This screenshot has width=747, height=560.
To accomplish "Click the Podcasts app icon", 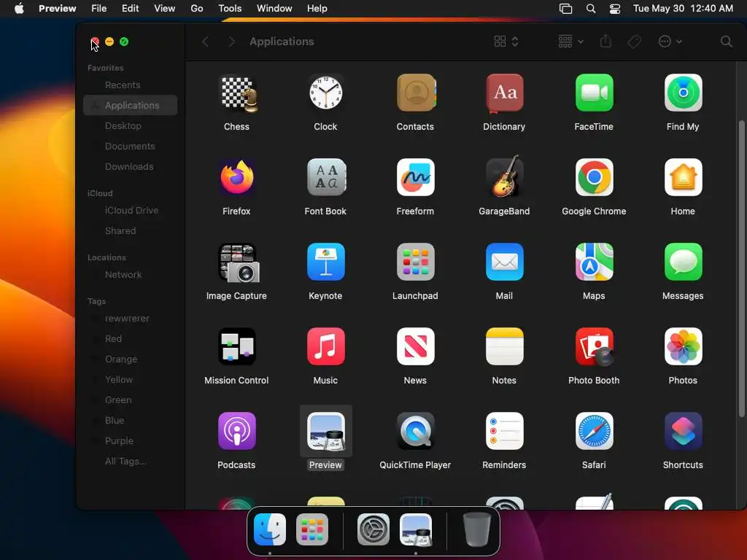I will pos(237,431).
